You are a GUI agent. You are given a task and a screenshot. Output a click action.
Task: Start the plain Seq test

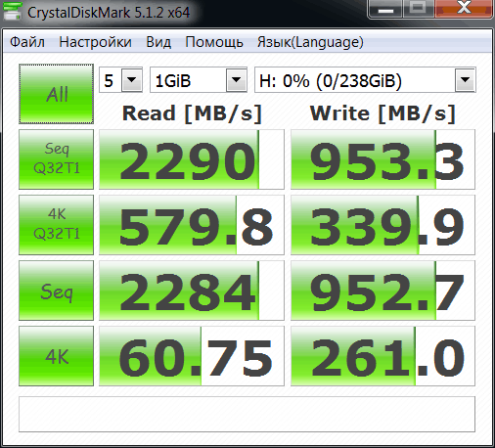coord(56,291)
